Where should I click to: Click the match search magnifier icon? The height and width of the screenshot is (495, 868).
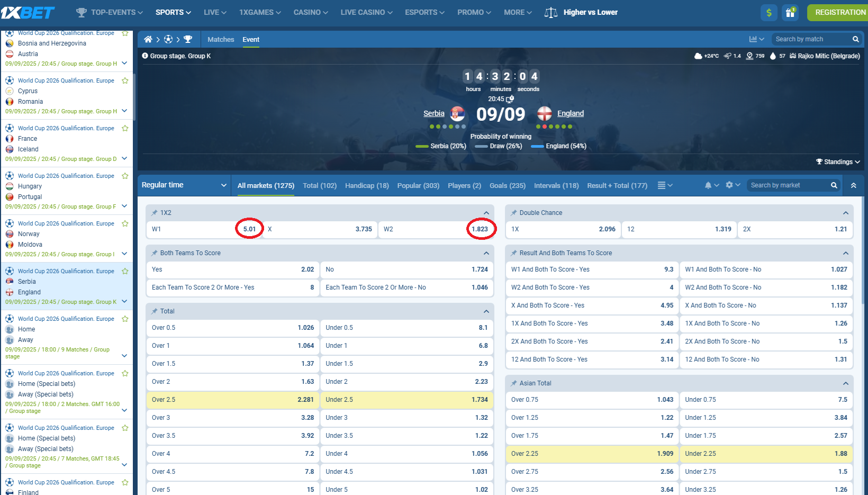855,39
